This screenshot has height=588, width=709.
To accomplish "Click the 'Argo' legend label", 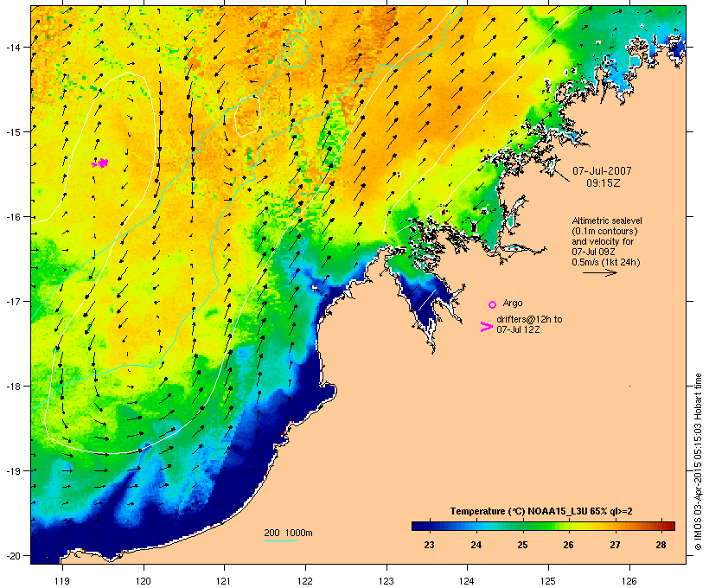I will pos(513,303).
